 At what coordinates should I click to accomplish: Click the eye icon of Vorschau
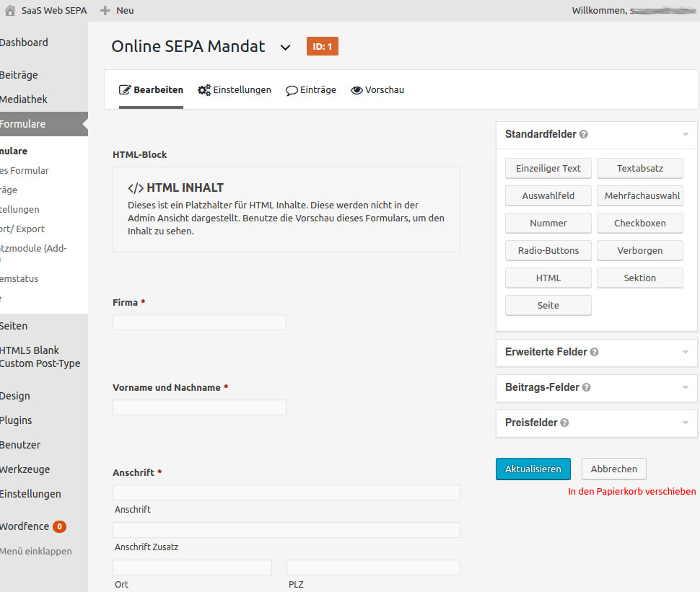pyautogui.click(x=356, y=90)
